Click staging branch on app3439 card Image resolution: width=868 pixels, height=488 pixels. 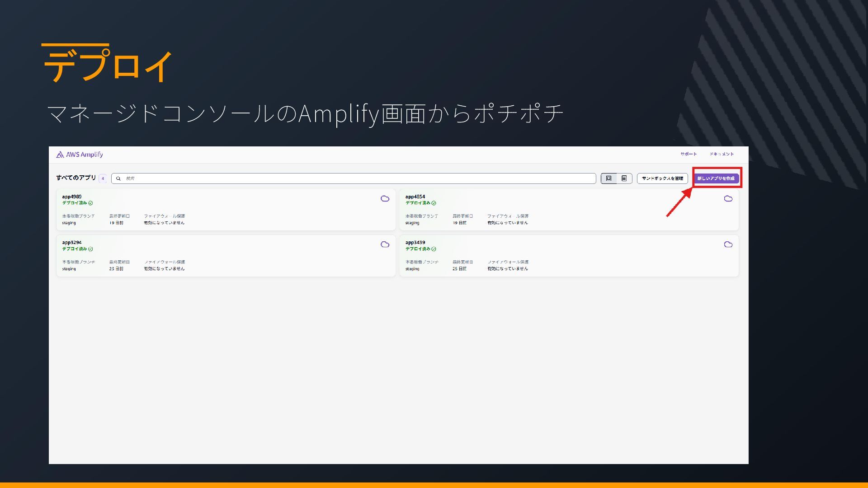(412, 269)
